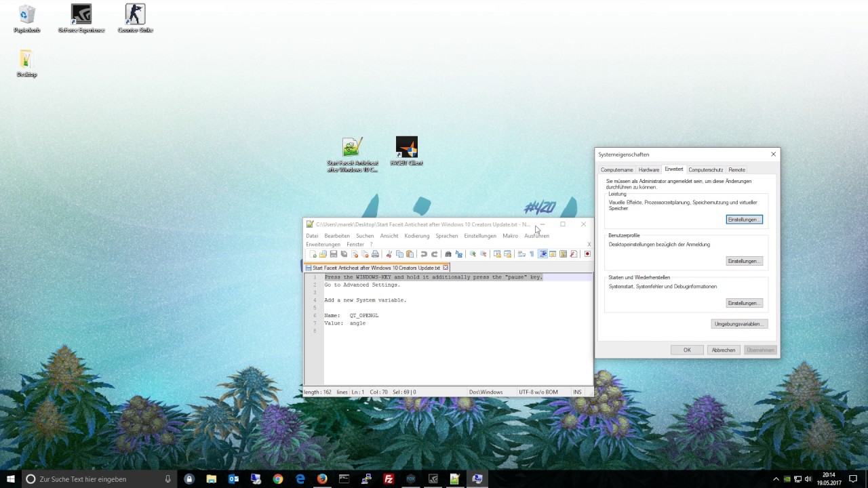Open the Bearbeiten menu
This screenshot has height=488, width=868.
tap(337, 236)
